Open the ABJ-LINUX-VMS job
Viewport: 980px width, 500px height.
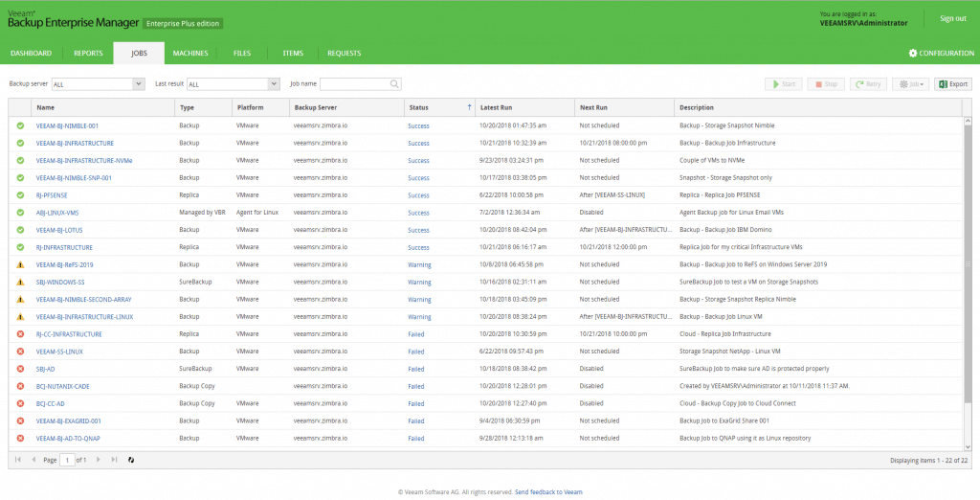[57, 213]
